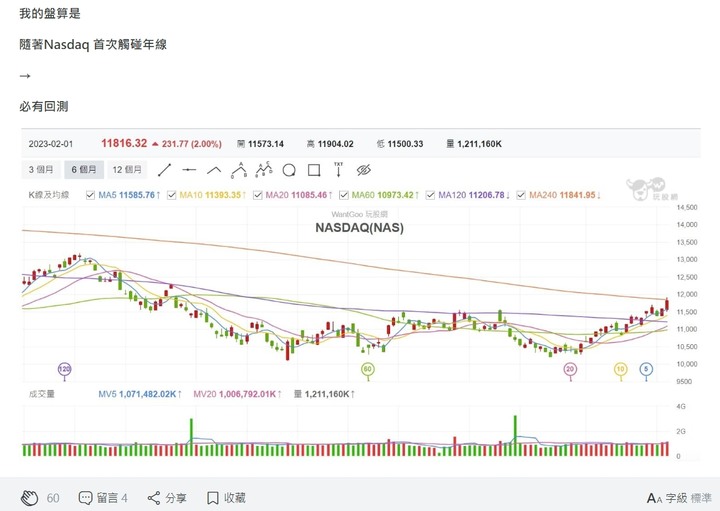Click the K線及均線 section label
The width and height of the screenshot is (720, 511).
(x=49, y=195)
